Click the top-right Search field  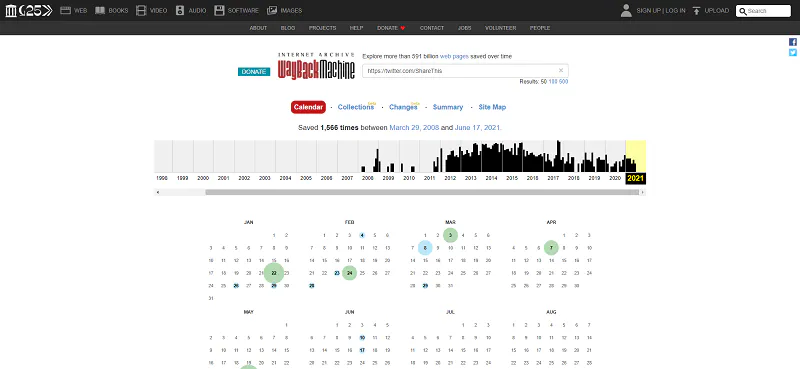click(763, 11)
